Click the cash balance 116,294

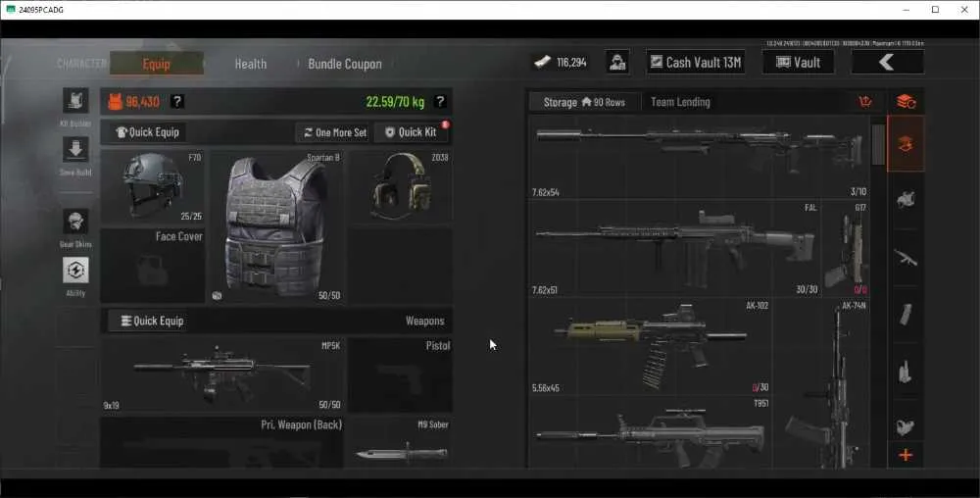pyautogui.click(x=571, y=63)
